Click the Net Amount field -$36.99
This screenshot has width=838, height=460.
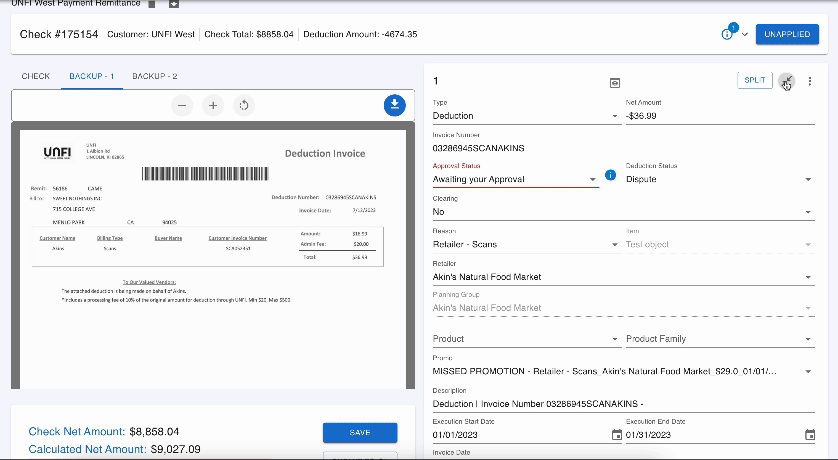[720, 116]
